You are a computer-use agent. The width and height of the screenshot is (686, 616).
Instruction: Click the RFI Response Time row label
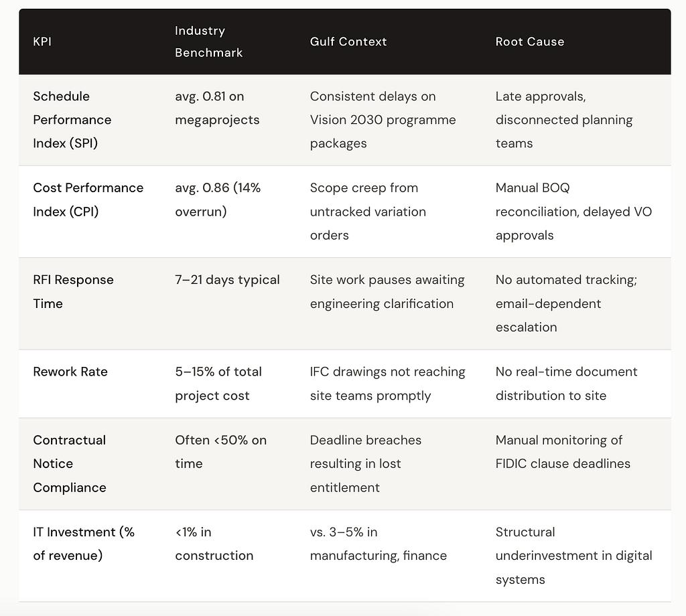73,292
